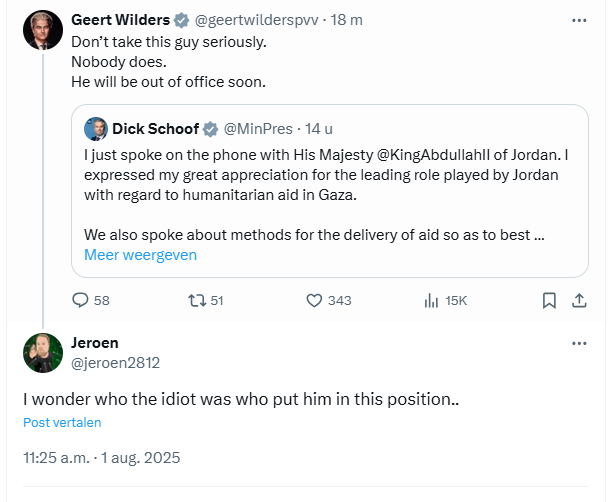Click the Dick Schoof name in quoted tweet
Viewport: 614px width, 502px height.
click(x=155, y=129)
